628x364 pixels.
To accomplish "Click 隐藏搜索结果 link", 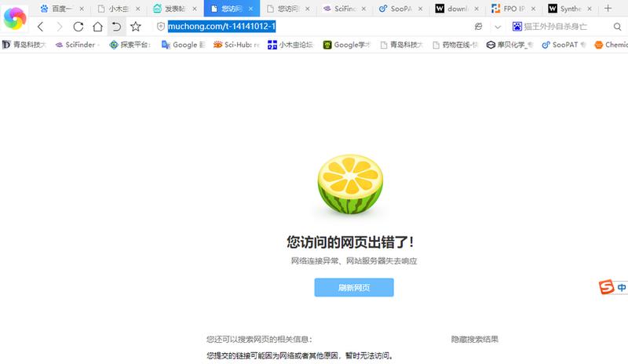I will (475, 339).
